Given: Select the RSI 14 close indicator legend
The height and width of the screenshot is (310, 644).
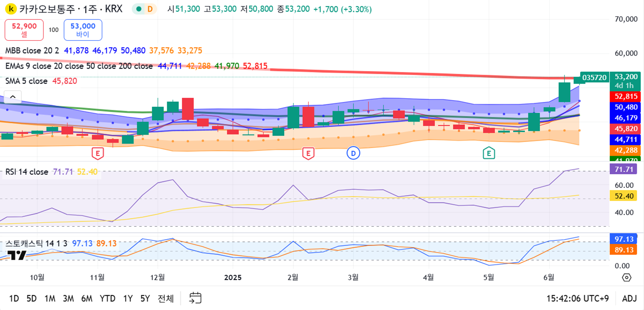Looking at the screenshot, I should click(27, 172).
